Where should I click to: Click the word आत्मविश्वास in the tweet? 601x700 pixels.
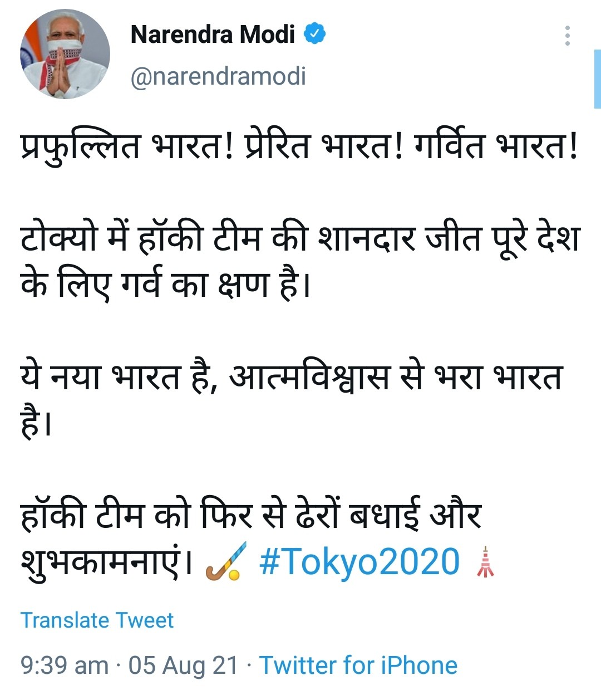tap(309, 376)
